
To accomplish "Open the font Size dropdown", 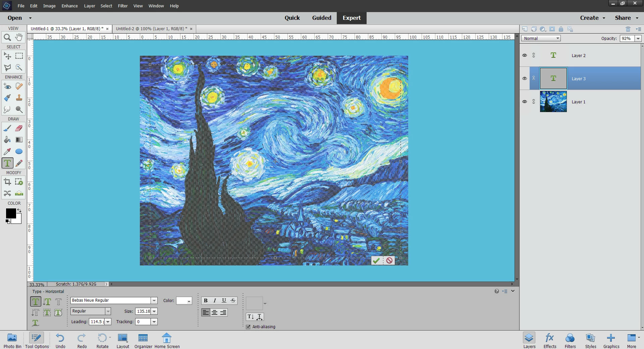I will point(154,311).
